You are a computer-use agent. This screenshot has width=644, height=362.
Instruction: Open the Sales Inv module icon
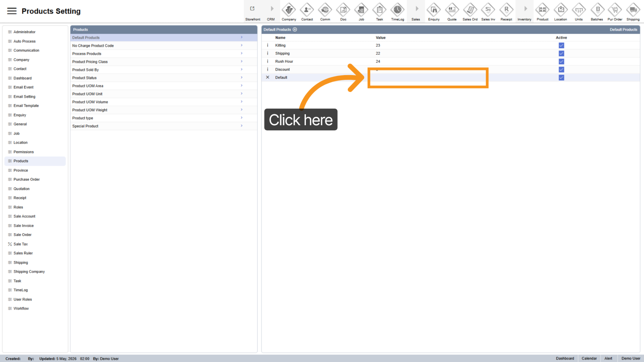[x=488, y=10]
